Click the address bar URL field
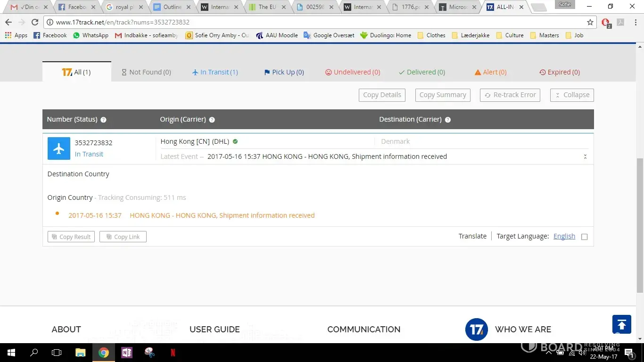This screenshot has height=362, width=644. point(321,22)
